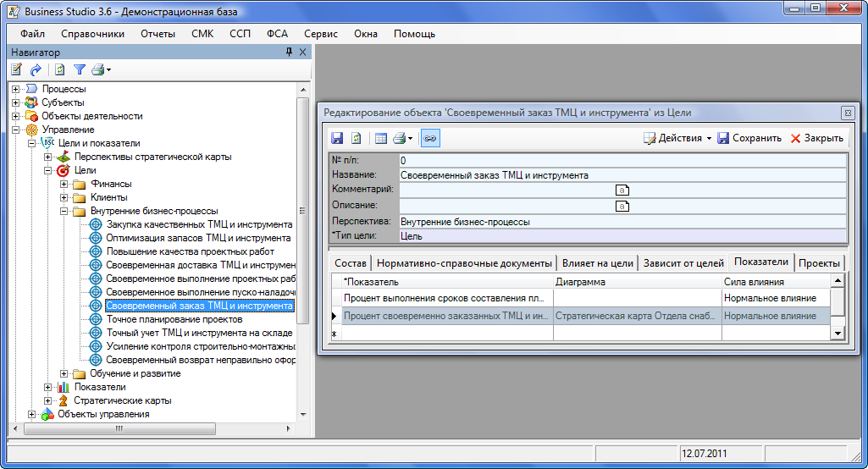Expand the Клиенты folder
Image resolution: width=868 pixels, height=469 pixels.
64,198
